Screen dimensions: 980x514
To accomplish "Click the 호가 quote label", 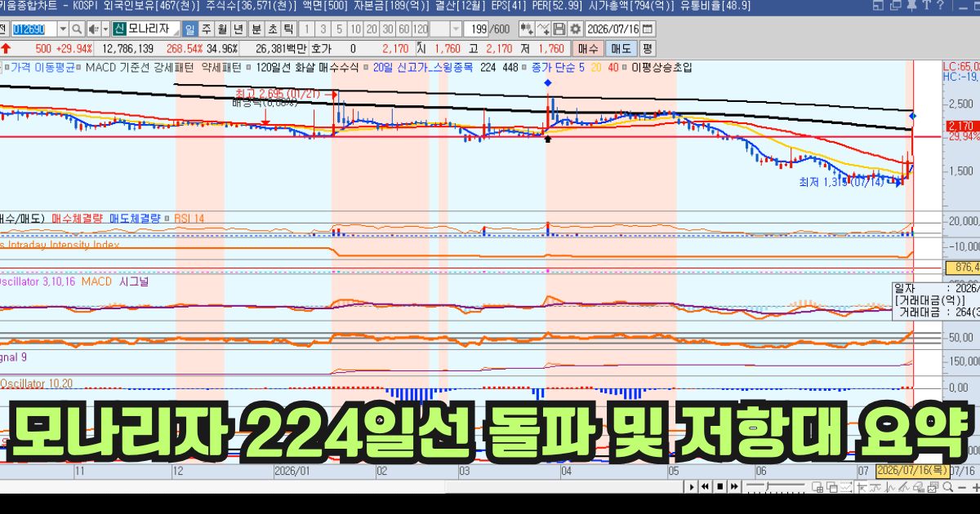I will coord(321,49).
